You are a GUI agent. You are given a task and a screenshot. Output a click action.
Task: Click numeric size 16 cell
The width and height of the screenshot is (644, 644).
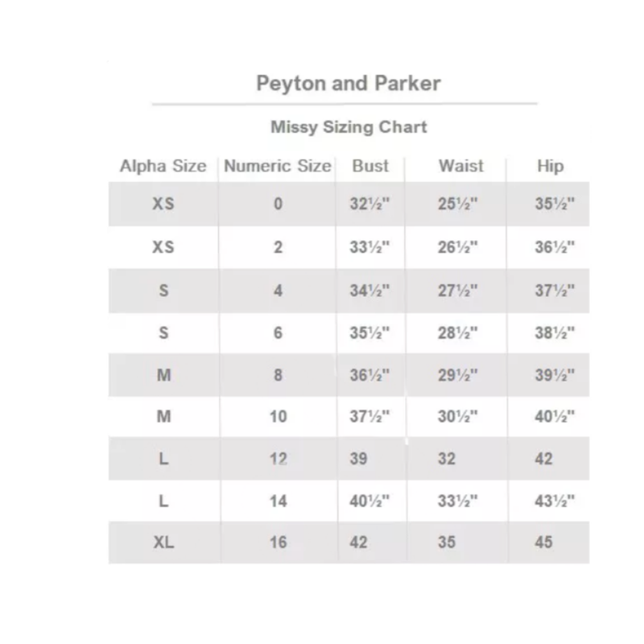point(278,543)
